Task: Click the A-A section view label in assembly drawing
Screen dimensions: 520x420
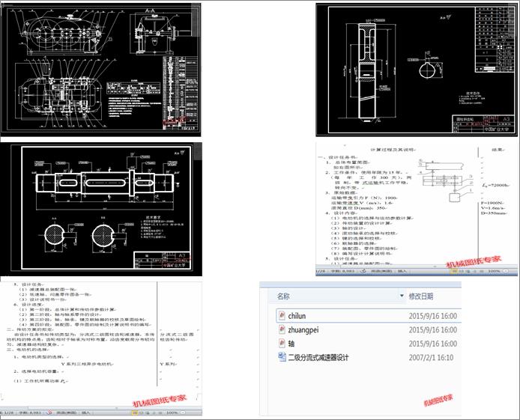Action: point(150,10)
